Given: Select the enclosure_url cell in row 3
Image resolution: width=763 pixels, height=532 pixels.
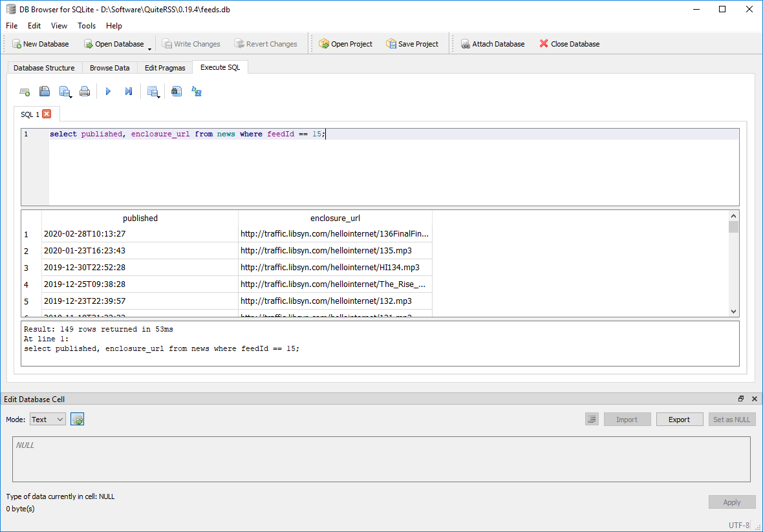Looking at the screenshot, I should point(334,267).
